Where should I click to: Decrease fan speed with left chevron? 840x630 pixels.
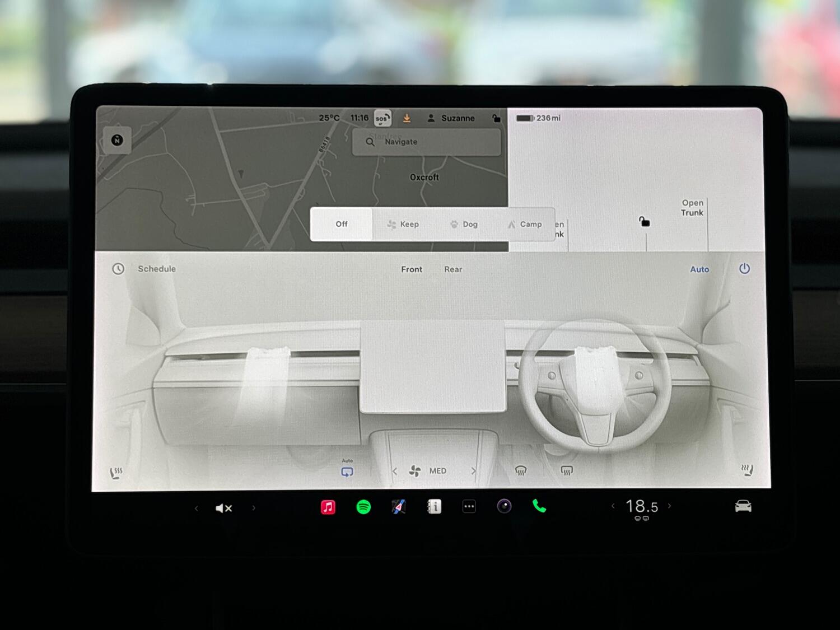[x=395, y=471]
